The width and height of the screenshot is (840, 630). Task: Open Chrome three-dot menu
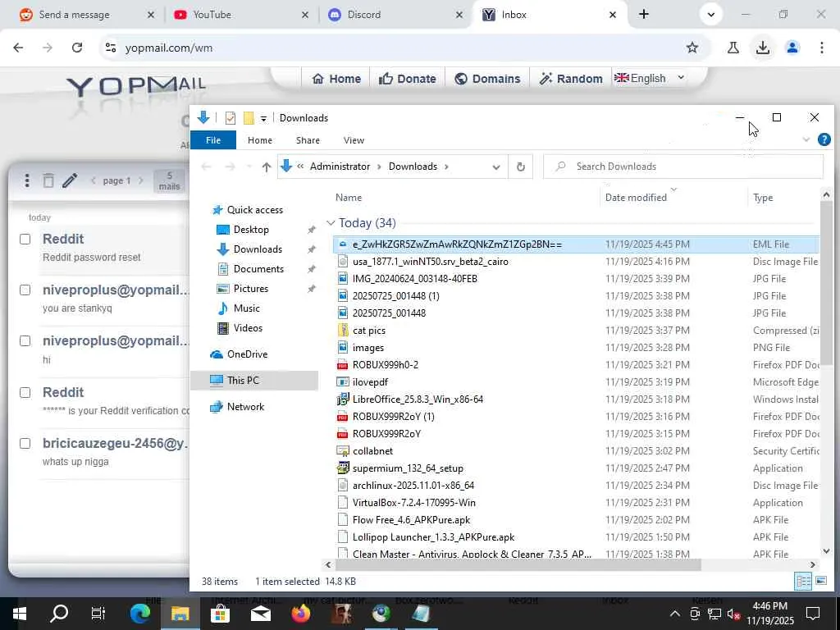(822, 48)
